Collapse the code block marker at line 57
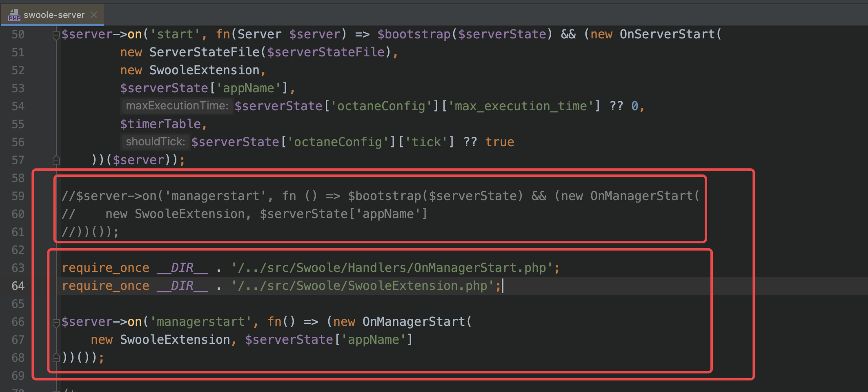 pyautogui.click(x=56, y=160)
